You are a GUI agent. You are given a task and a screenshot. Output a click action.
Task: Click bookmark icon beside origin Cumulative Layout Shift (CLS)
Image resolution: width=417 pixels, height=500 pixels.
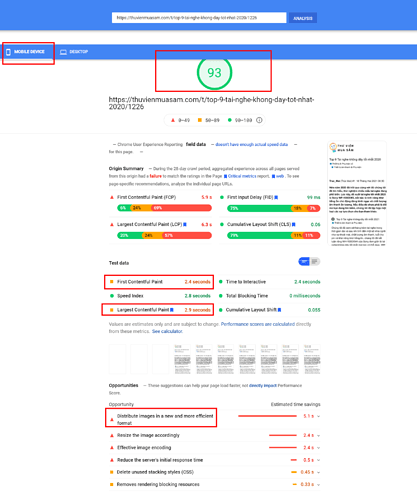tap(294, 225)
